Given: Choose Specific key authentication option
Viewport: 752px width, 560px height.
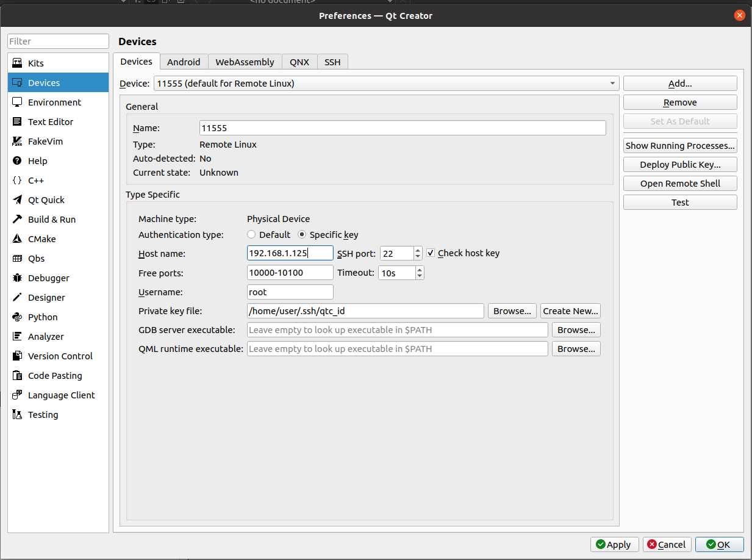Looking at the screenshot, I should [302, 235].
